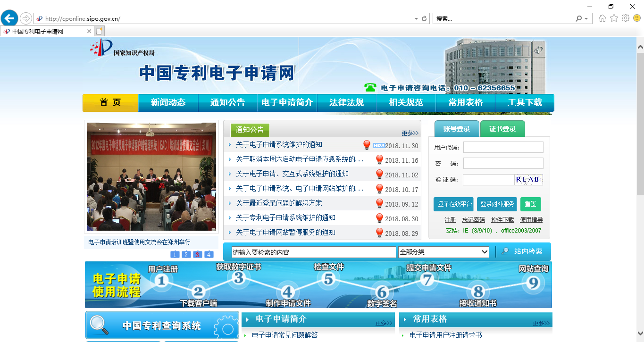Click the 用户代码 input field
The height and width of the screenshot is (342, 644).
point(503,147)
